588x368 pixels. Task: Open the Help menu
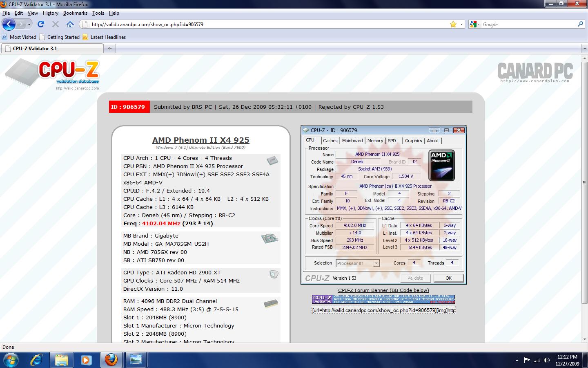click(114, 13)
